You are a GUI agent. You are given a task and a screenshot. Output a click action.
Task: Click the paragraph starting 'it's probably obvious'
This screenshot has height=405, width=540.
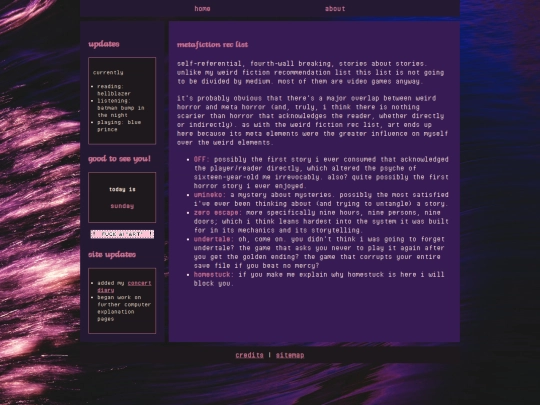(x=312, y=120)
